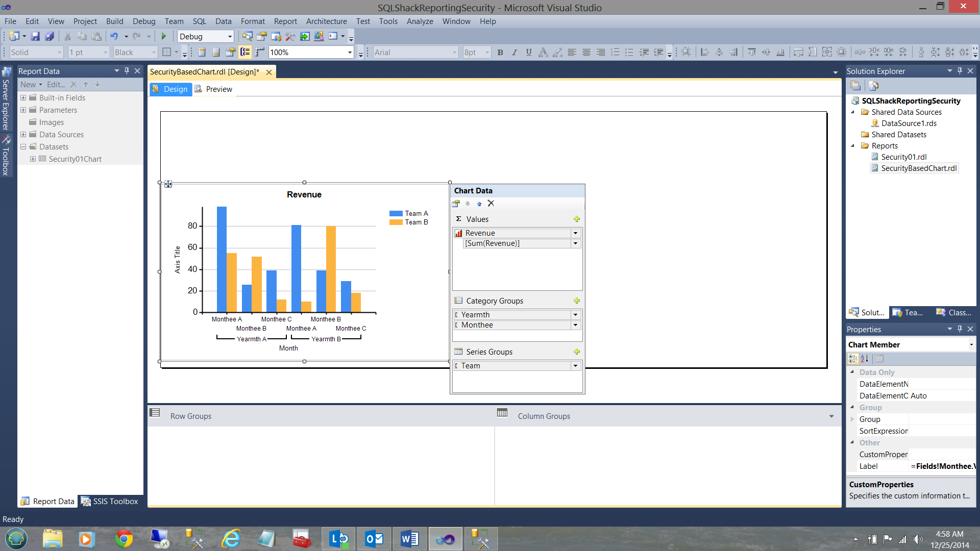This screenshot has width=980, height=551.
Task: Switch Properties panel to alphabetical sort
Action: coord(865,359)
